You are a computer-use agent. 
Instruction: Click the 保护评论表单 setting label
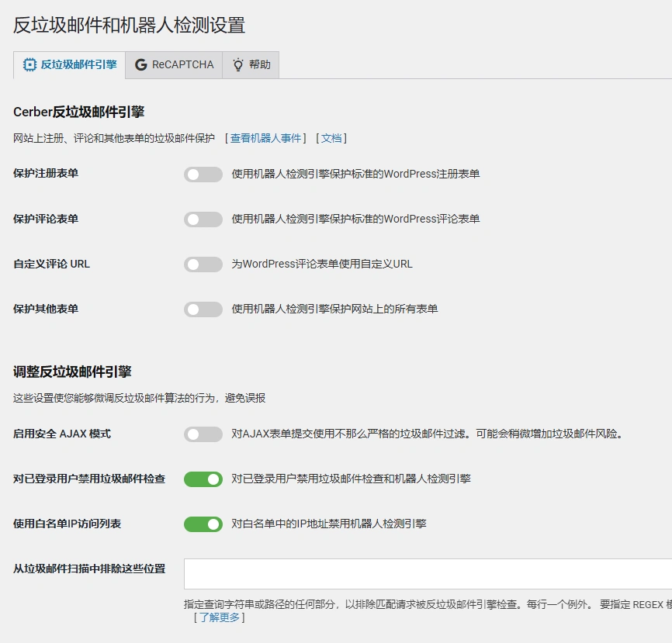pyautogui.click(x=47, y=219)
